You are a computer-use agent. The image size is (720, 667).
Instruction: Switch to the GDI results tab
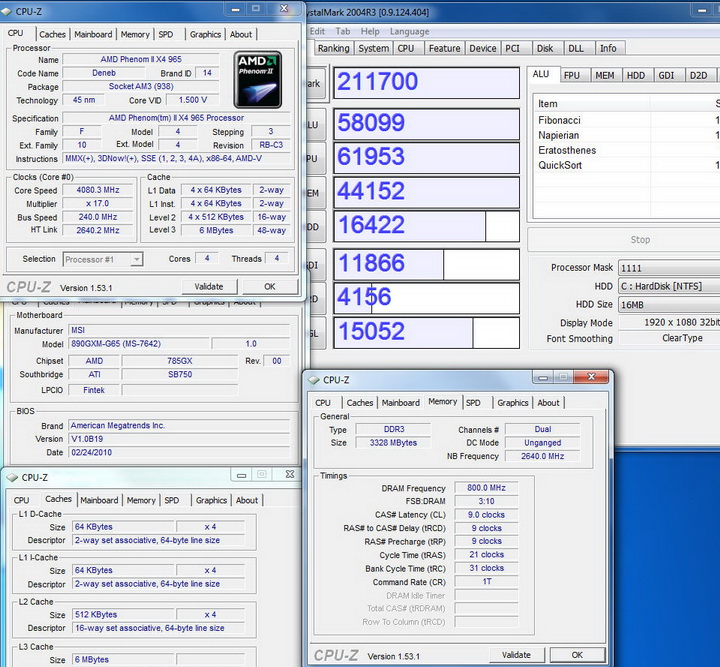666,75
